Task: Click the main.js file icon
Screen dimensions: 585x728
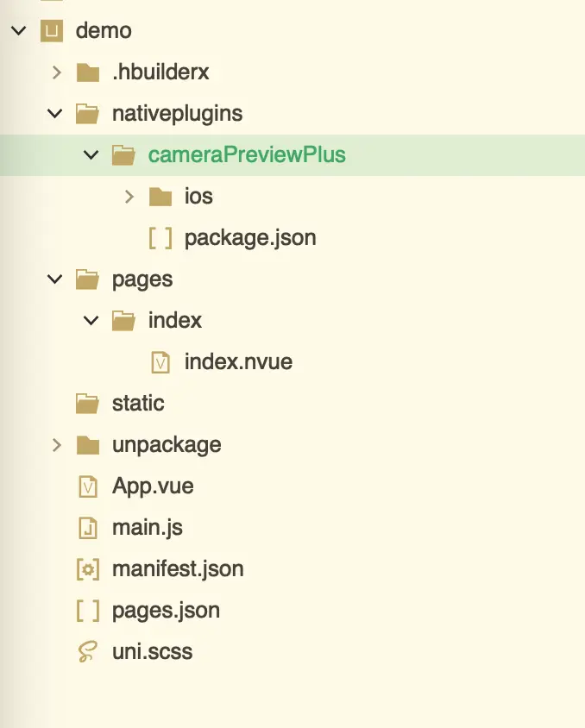Action: (87, 528)
